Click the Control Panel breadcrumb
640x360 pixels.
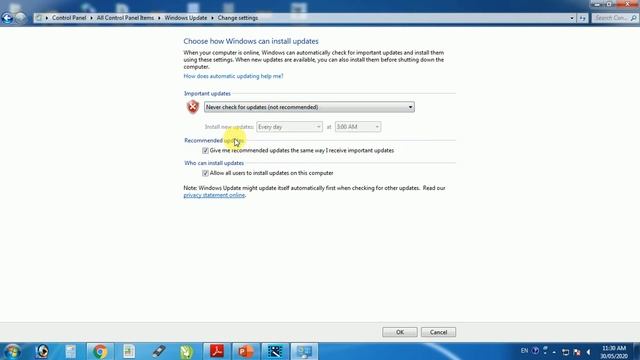point(69,18)
